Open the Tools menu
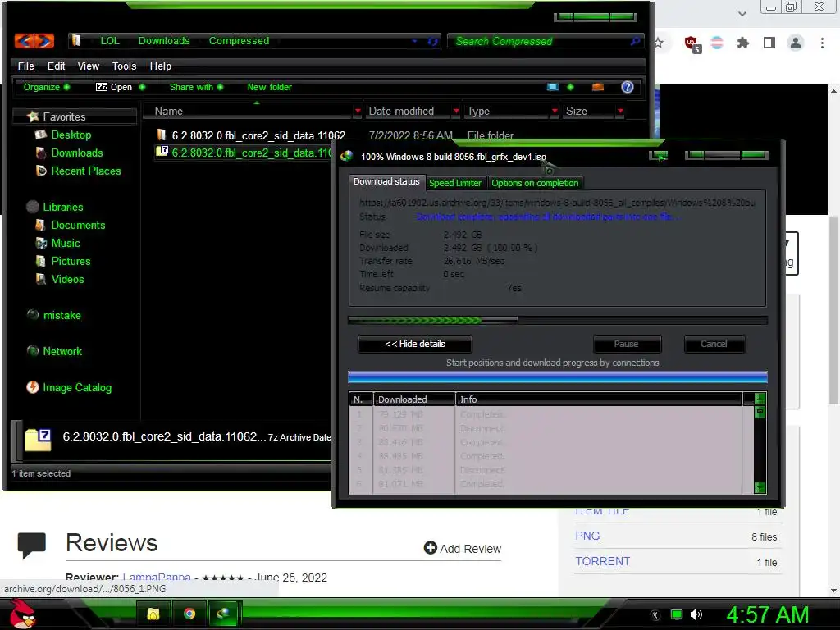This screenshot has height=630, width=840. 124,66
